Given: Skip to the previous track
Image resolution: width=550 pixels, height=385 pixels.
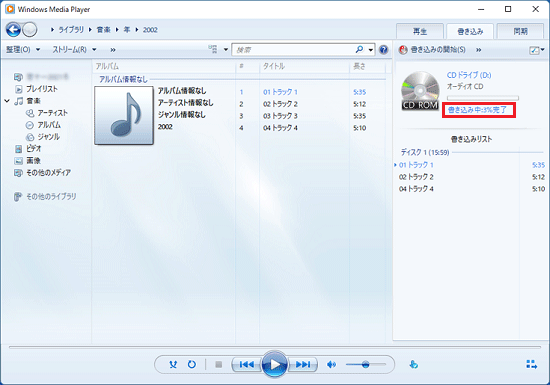Looking at the screenshot, I should point(247,365).
